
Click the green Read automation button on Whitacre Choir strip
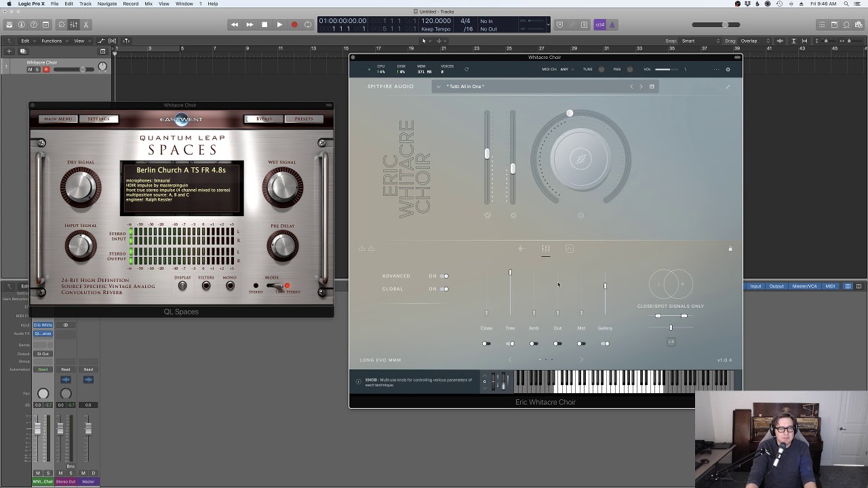pyautogui.click(x=43, y=369)
